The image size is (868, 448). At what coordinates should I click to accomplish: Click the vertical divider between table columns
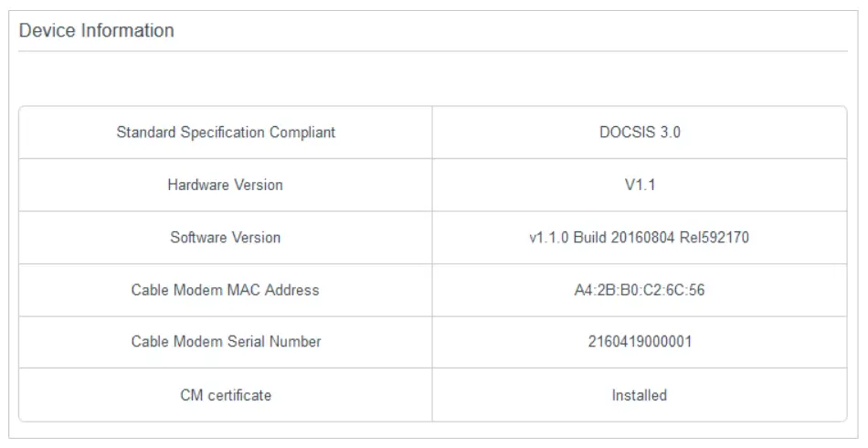point(432,263)
